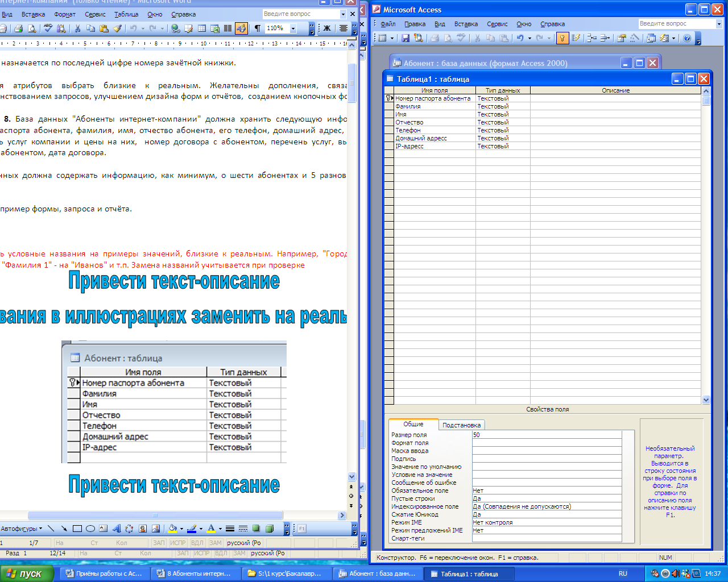Click the Copy icon in Word toolbar
The image size is (728, 582).
[x=90, y=28]
